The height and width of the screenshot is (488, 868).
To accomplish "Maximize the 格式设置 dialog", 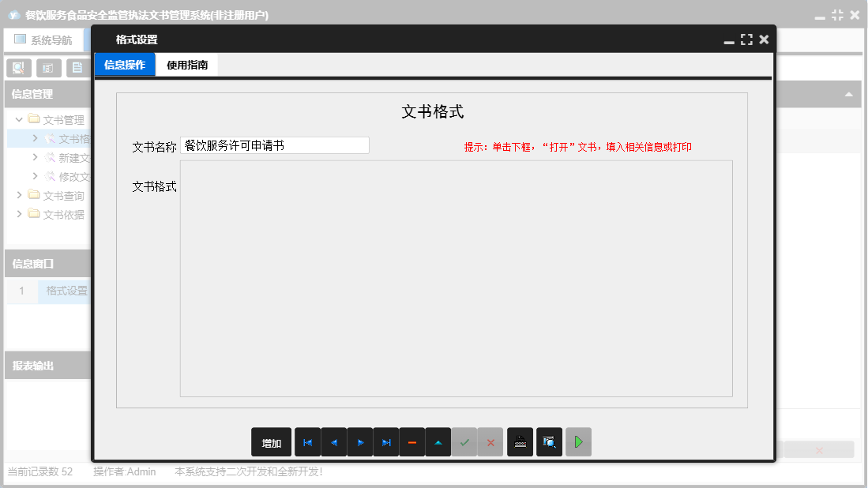I will click(x=747, y=39).
